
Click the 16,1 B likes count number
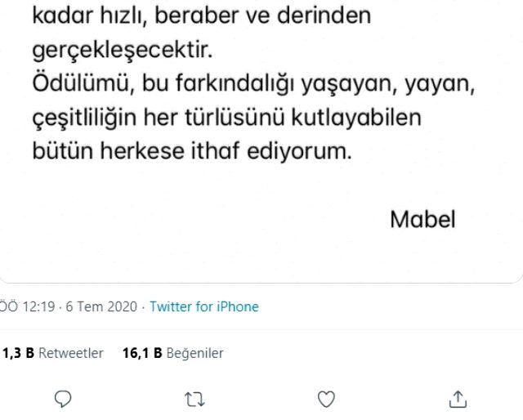(x=141, y=353)
